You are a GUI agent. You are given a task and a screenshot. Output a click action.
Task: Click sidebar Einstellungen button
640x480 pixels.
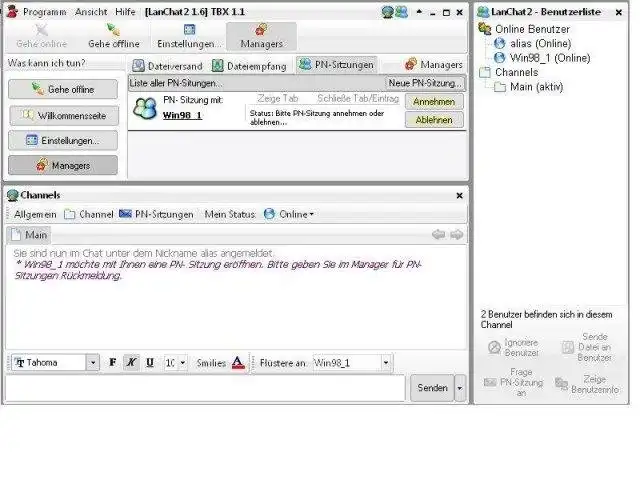(x=63, y=141)
